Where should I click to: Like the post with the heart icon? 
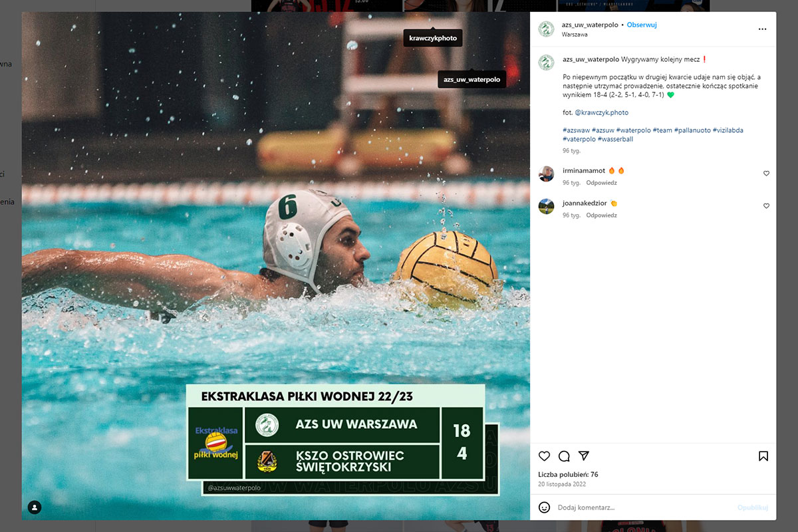pyautogui.click(x=544, y=456)
